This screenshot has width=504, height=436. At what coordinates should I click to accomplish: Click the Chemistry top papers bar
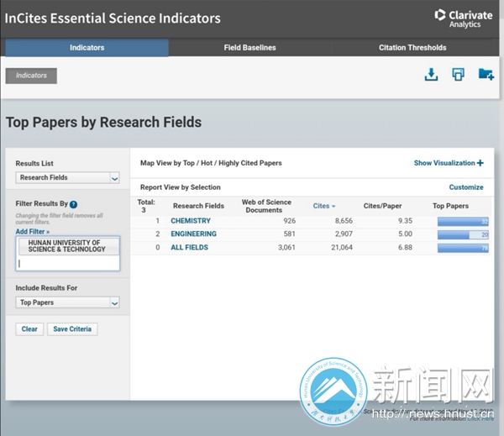point(464,222)
